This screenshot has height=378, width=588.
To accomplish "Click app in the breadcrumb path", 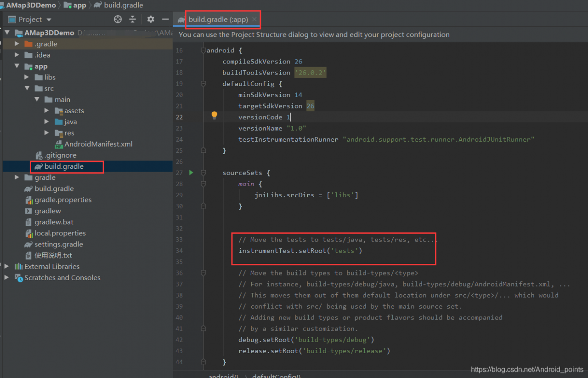I will click(x=79, y=6).
